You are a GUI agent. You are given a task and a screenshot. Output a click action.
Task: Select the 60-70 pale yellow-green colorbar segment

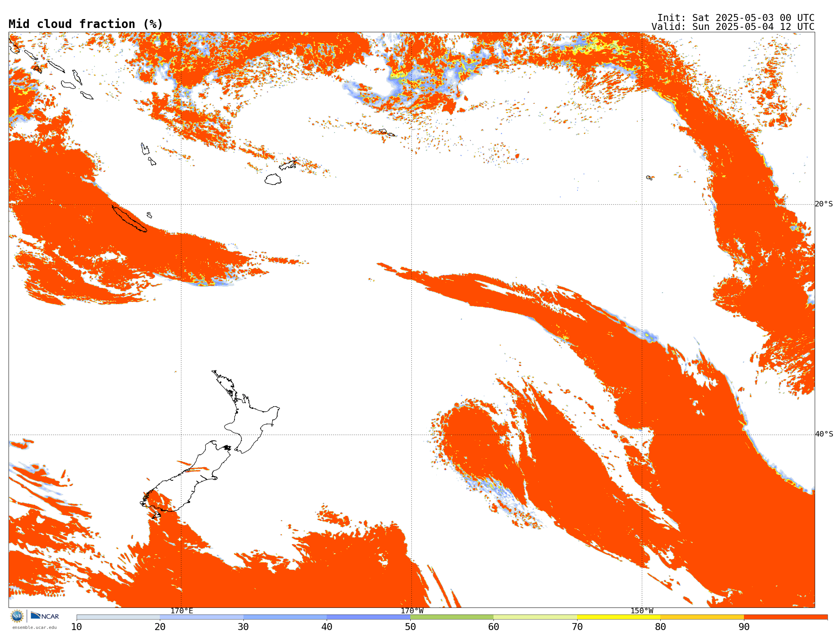[x=535, y=617]
